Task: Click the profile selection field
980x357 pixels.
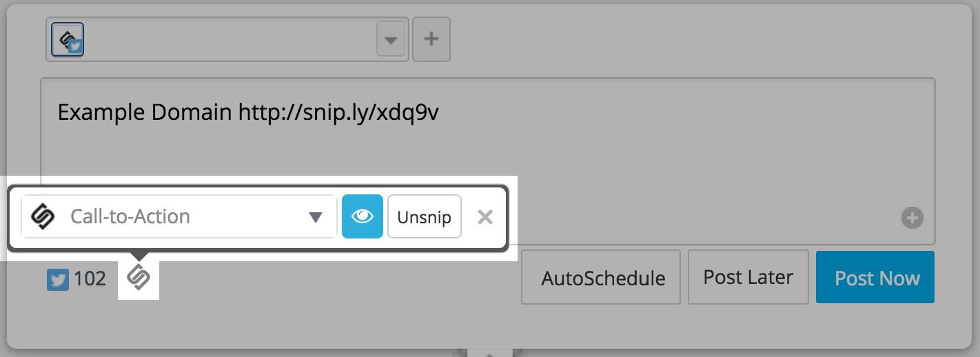Action: (x=227, y=39)
